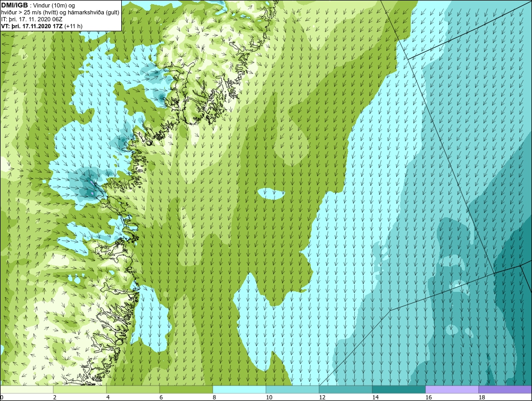This screenshot has height=401, width=532.
Task: Click the 2–4 m/s light green legend swatch
Action: tap(80, 389)
